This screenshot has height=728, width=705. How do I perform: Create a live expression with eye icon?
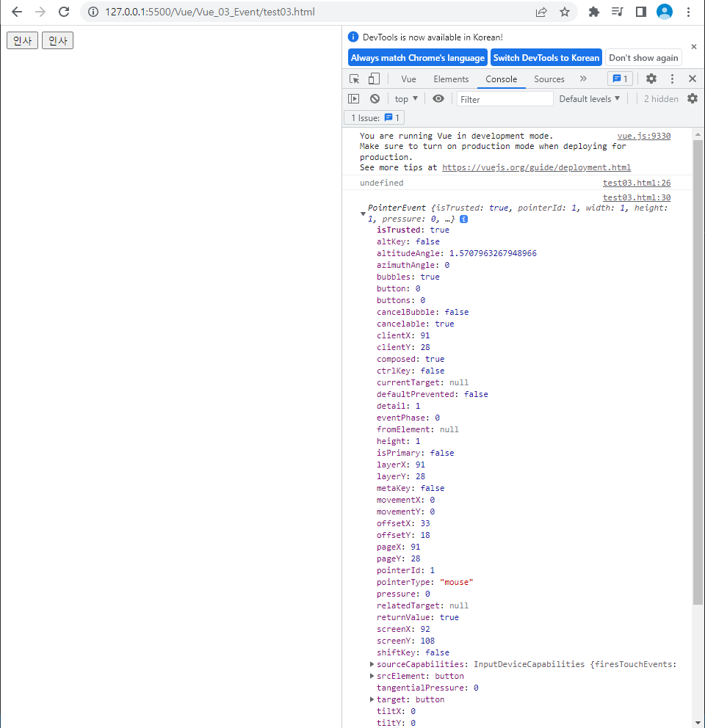(438, 98)
